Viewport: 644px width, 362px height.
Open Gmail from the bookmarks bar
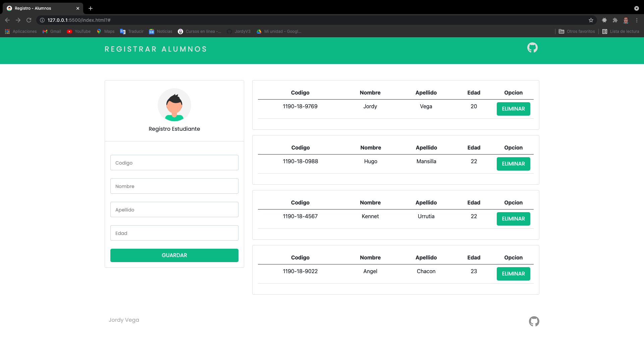51,31
